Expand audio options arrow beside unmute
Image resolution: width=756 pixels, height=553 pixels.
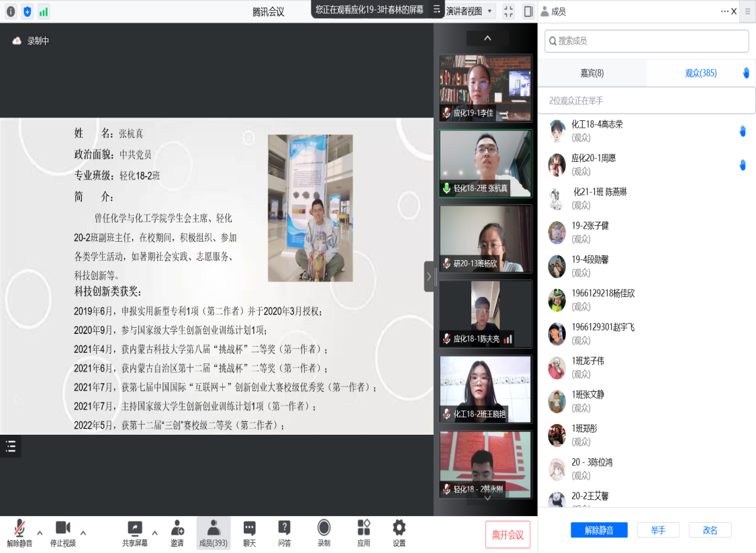coord(40,533)
